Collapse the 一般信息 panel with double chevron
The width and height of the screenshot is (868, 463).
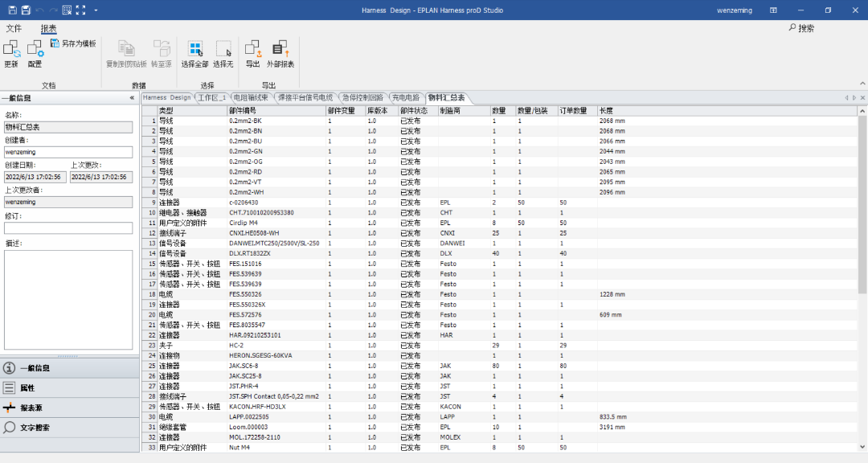pyautogui.click(x=132, y=98)
